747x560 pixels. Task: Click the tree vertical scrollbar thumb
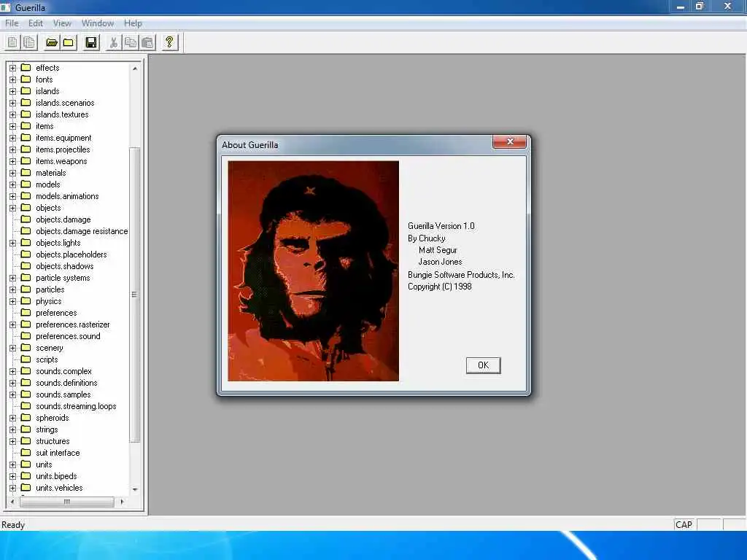pyautogui.click(x=135, y=295)
